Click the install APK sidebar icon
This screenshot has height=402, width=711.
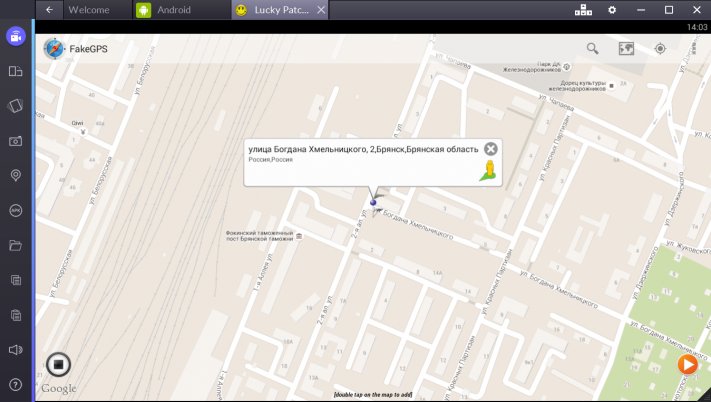15,211
